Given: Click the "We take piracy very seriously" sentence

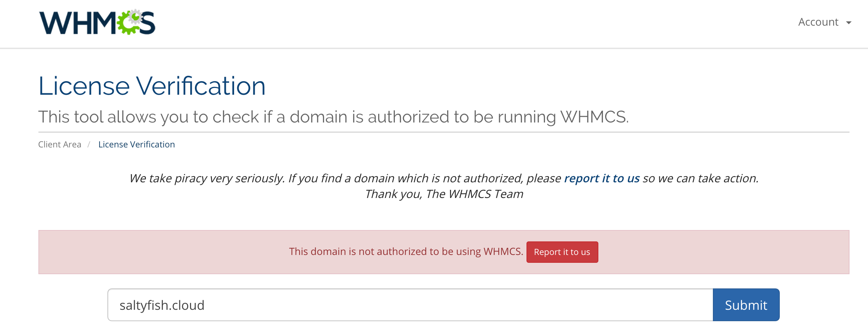Looking at the screenshot, I should tap(206, 178).
